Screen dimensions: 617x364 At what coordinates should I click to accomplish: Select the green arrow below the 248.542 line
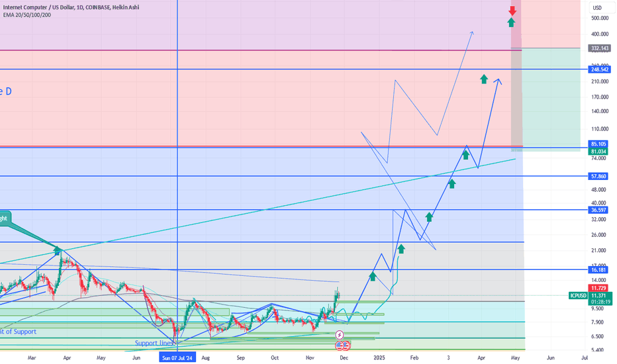click(484, 79)
